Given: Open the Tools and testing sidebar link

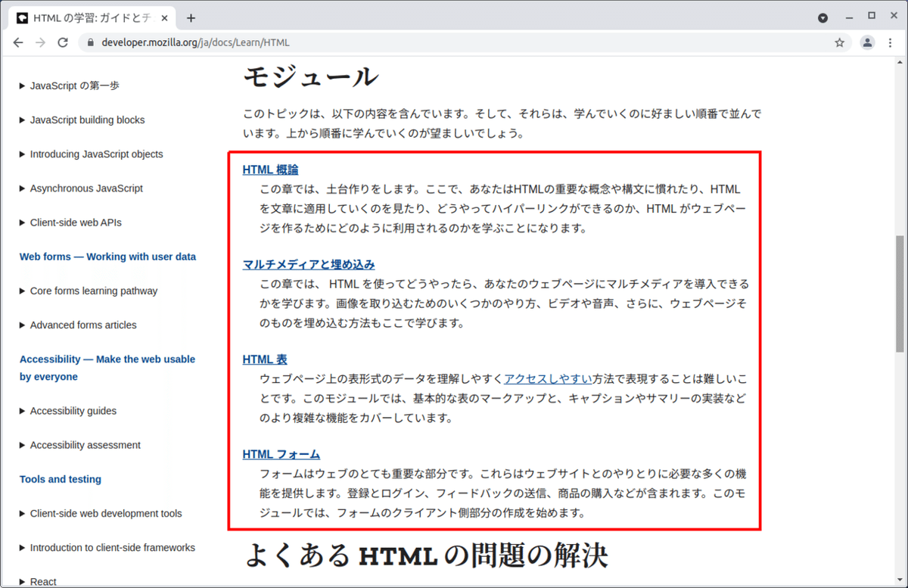Looking at the screenshot, I should 60,479.
